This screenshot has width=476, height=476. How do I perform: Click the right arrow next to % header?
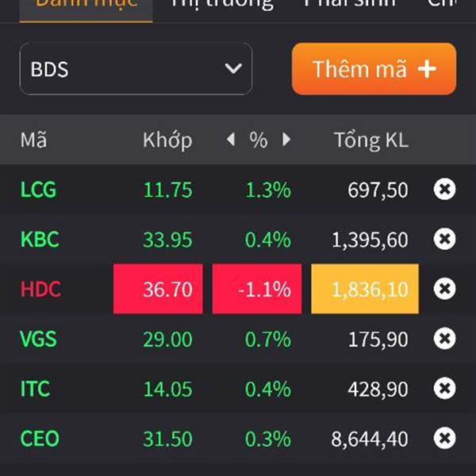[x=286, y=140]
